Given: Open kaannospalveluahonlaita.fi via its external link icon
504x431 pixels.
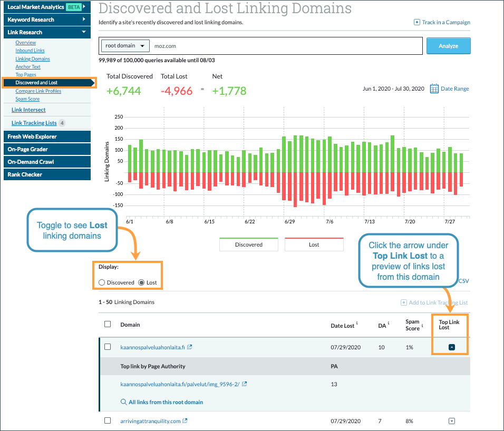Looking at the screenshot, I should coord(190,347).
